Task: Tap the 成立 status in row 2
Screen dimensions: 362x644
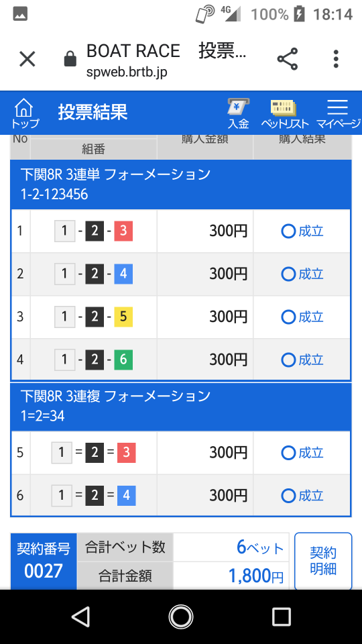Action: (302, 274)
